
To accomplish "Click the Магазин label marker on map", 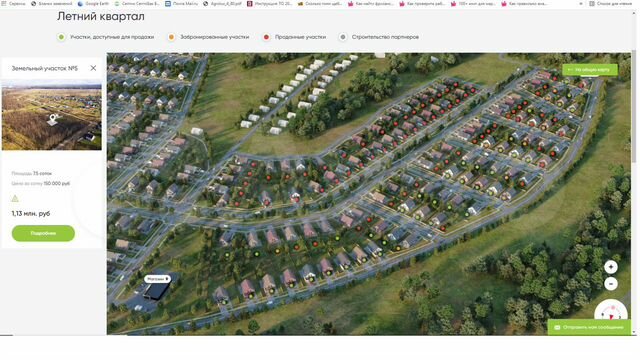I will (x=157, y=279).
